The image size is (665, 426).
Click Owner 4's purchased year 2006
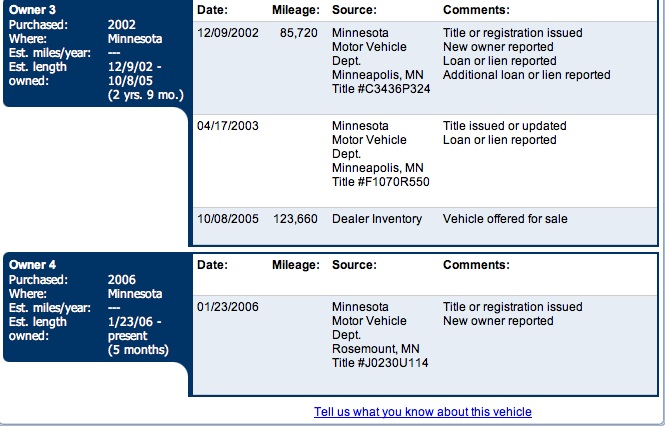tap(122, 280)
